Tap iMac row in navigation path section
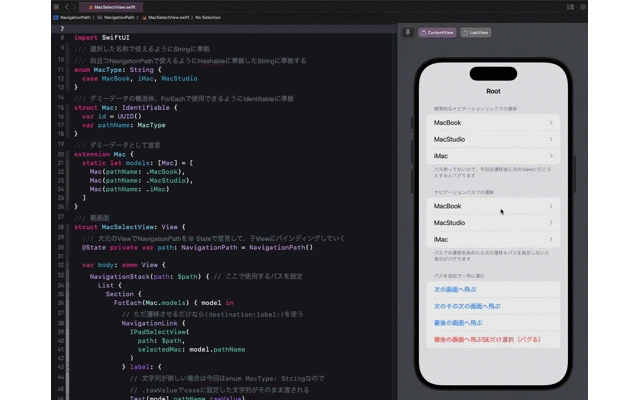Image resolution: width=640 pixels, height=400 pixels. coord(493,239)
